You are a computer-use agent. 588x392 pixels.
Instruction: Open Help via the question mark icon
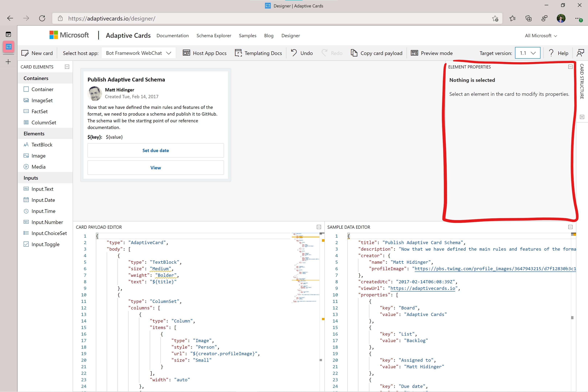551,53
